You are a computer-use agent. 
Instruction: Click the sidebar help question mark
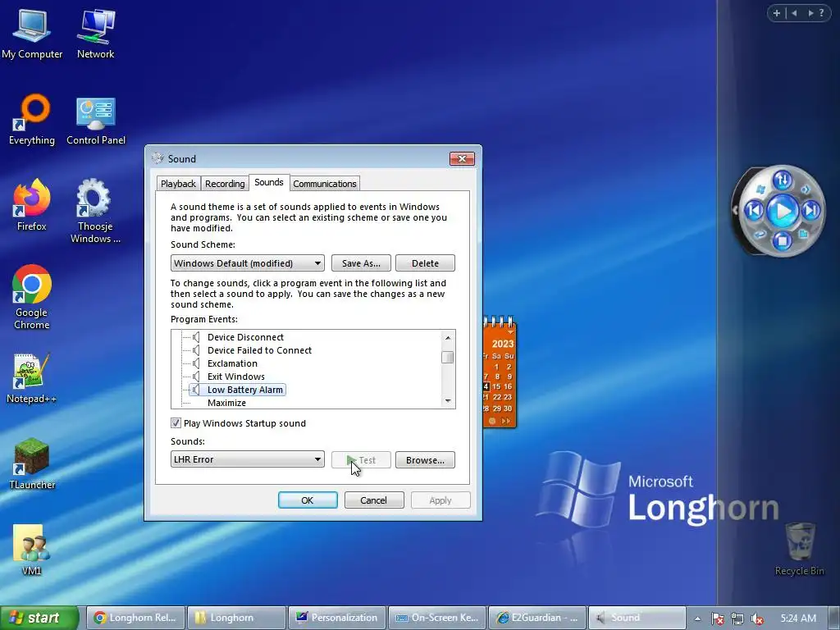(821, 13)
